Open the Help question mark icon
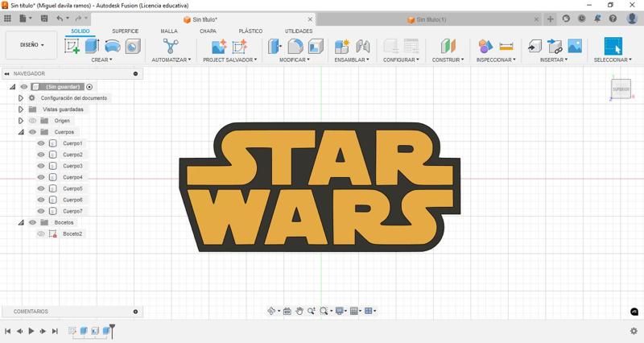Image resolution: width=644 pixels, height=343 pixels. (x=613, y=19)
